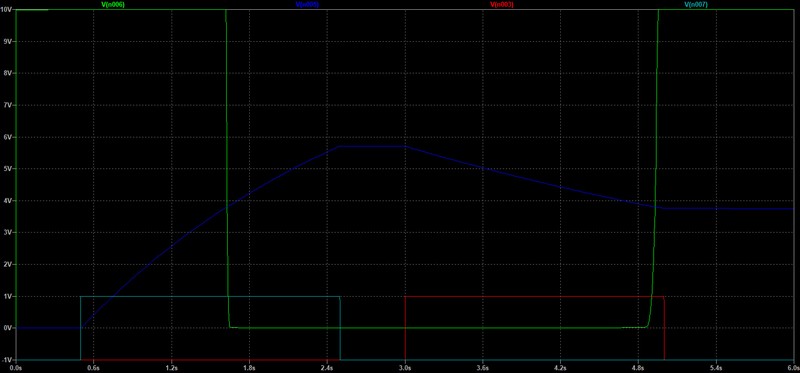Click the 10V label on vertical axis
This screenshot has height=373, width=800.
pos(7,10)
